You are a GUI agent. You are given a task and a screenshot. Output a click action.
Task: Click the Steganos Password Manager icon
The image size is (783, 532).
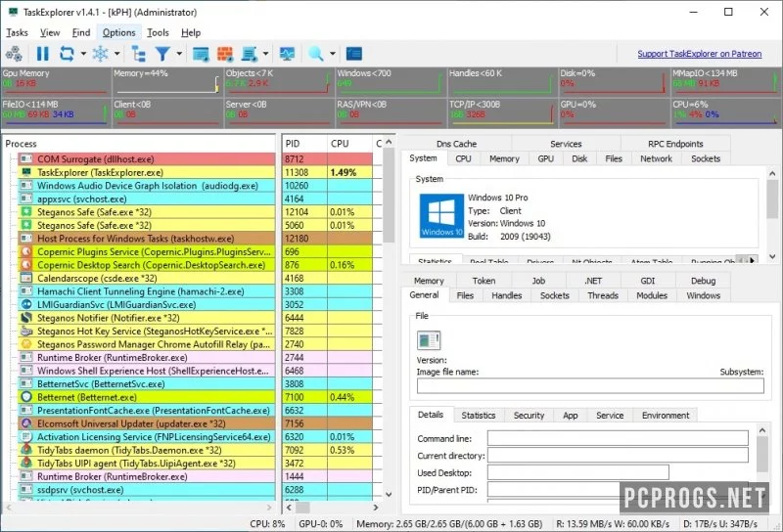[26, 344]
